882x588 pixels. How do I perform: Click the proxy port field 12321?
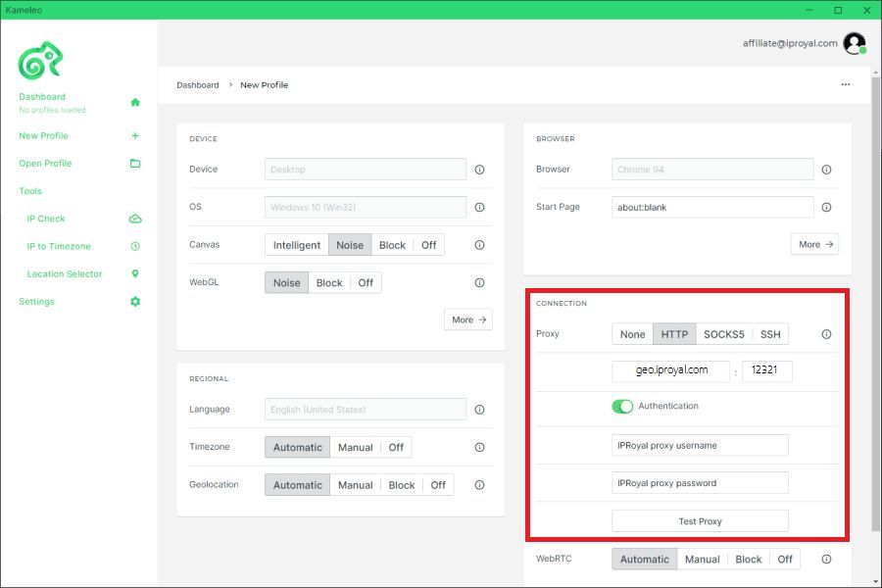[x=766, y=370]
